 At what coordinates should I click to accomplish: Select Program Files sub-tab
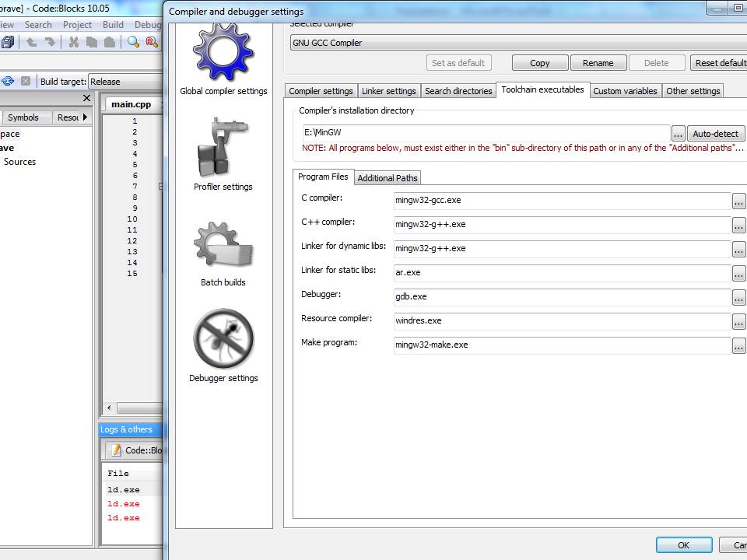323,177
